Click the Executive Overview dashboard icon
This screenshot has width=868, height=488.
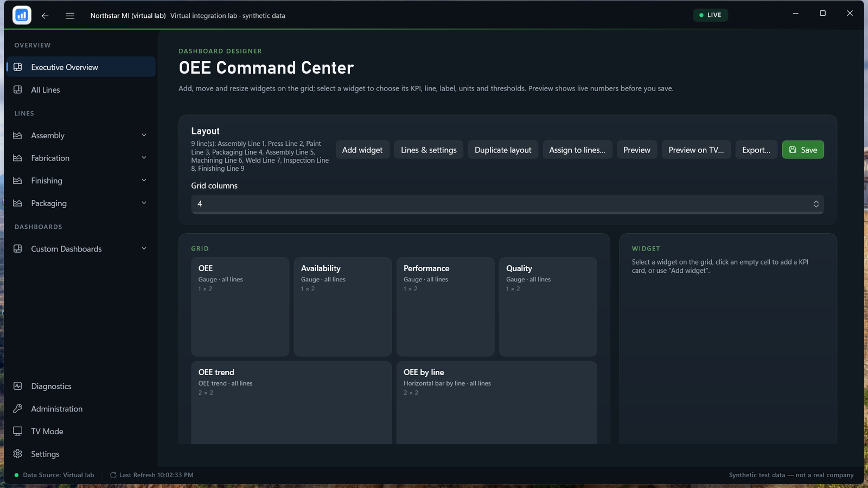tap(18, 67)
